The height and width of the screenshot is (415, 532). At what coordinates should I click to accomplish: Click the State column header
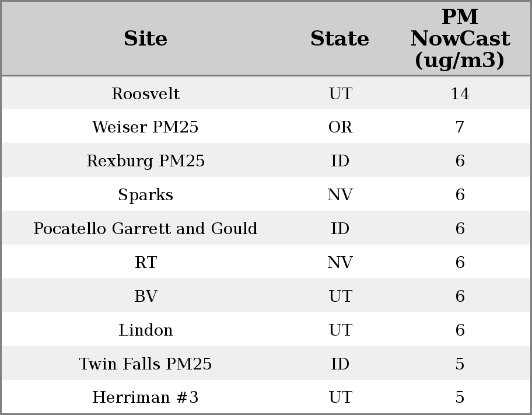[x=339, y=39]
